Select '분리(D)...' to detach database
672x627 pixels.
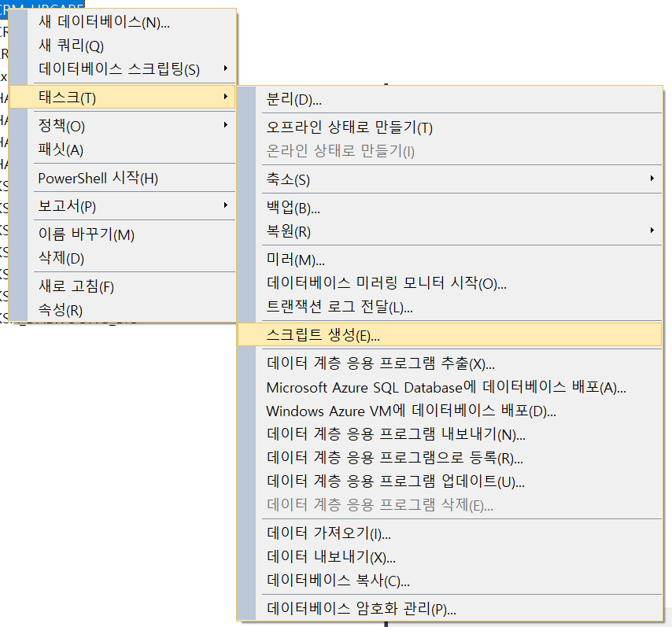pyautogui.click(x=294, y=99)
